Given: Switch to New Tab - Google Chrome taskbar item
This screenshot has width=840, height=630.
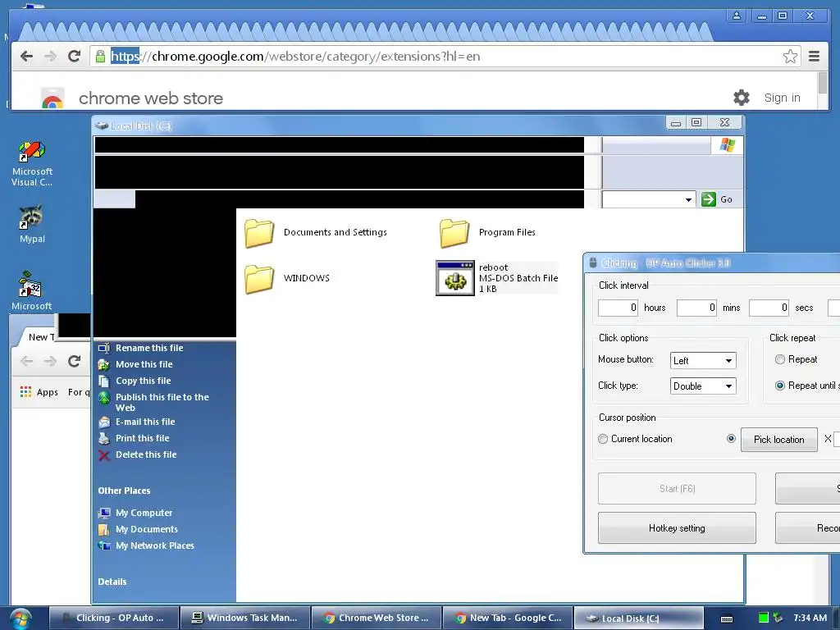Looking at the screenshot, I should click(x=508, y=619).
